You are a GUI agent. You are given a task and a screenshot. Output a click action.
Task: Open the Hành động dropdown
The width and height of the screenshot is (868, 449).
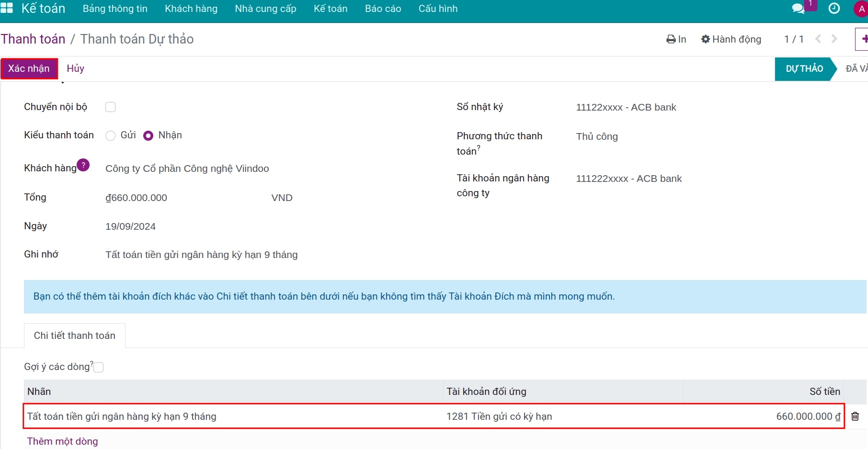tap(731, 39)
